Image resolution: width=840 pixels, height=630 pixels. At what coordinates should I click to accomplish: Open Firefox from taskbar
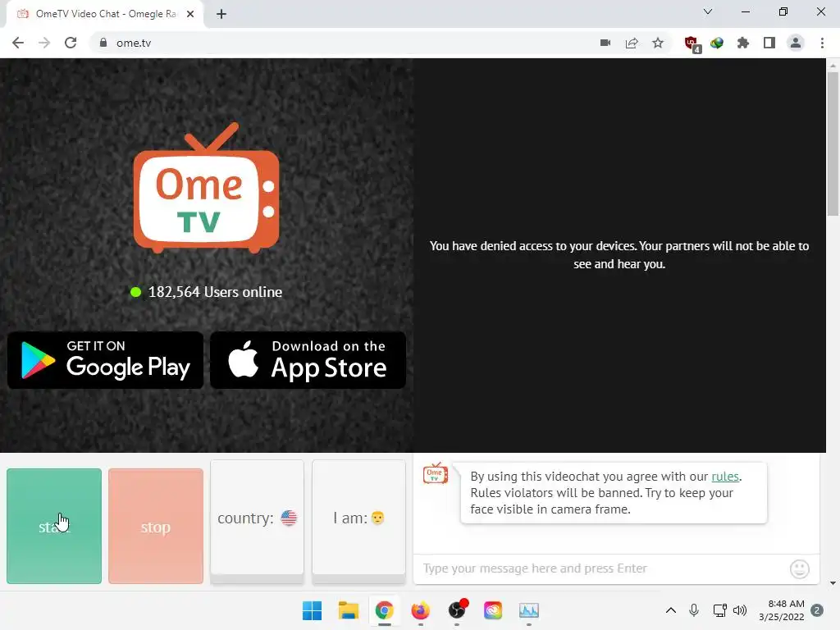421,610
